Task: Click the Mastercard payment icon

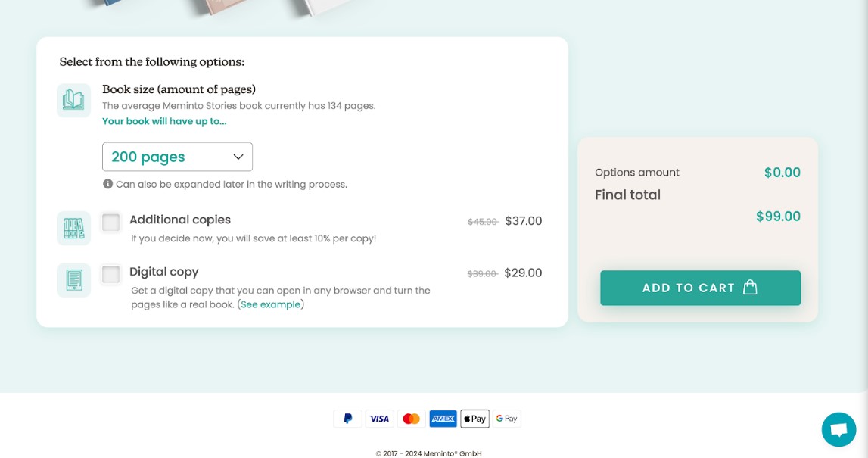Action: pyautogui.click(x=412, y=419)
